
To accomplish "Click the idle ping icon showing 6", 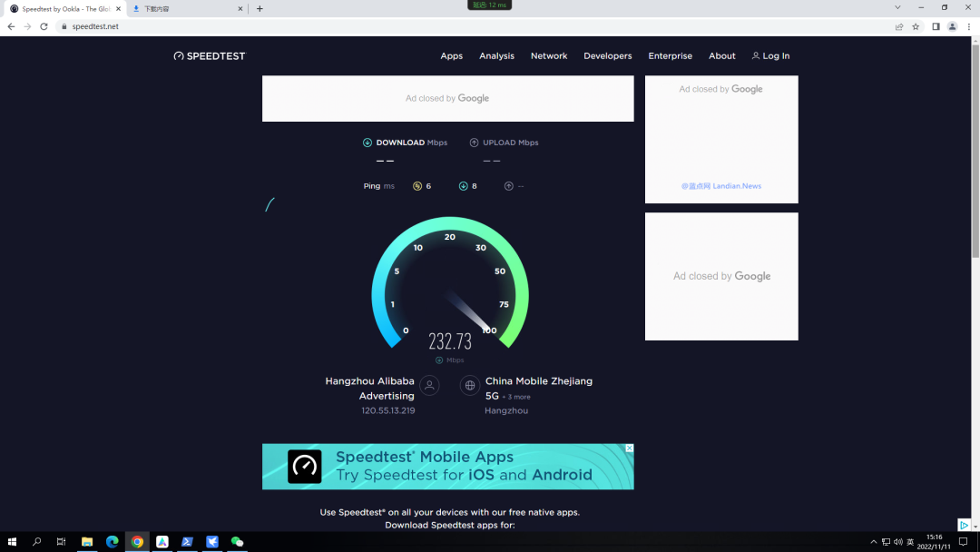I will [417, 186].
